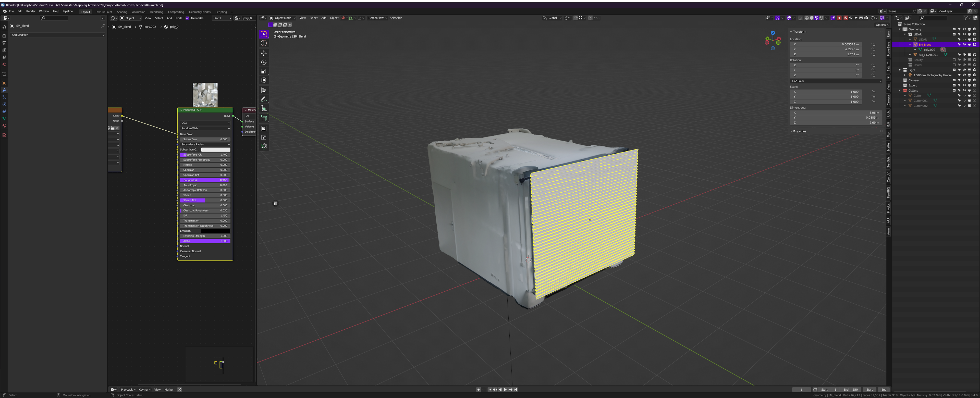
Task: Uncheck the Use Nodes checkbox
Action: (x=187, y=18)
